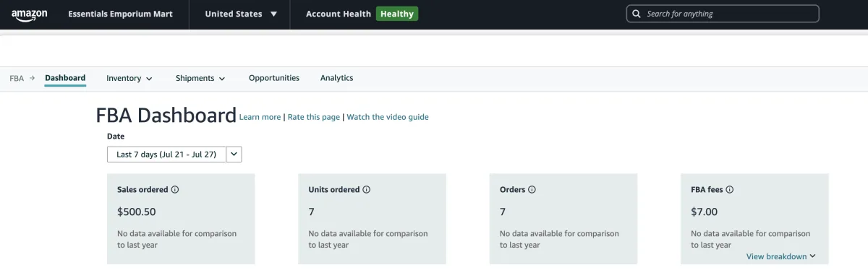868x278 pixels.
Task: Click Account Health label
Action: coord(339,14)
